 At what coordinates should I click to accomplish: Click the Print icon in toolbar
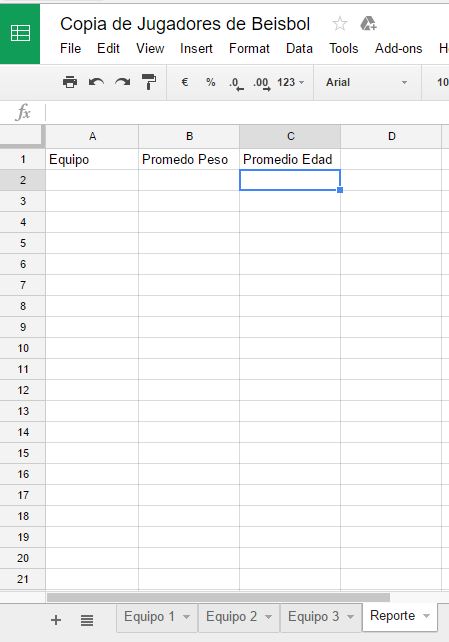pos(70,82)
